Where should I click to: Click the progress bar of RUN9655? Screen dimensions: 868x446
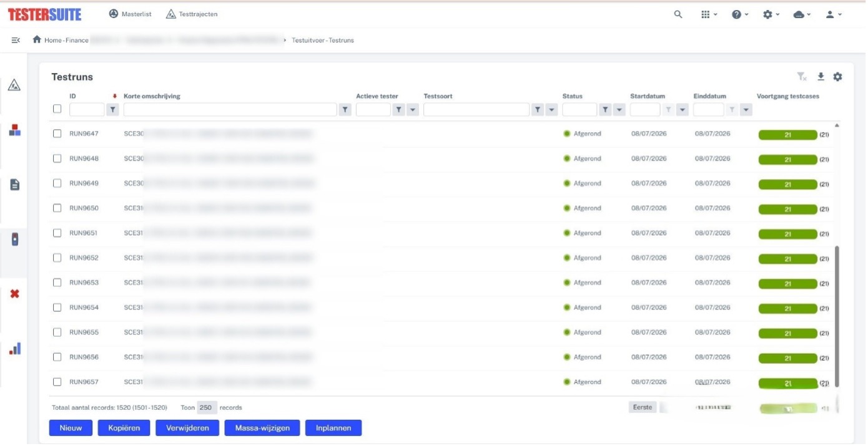pos(787,334)
